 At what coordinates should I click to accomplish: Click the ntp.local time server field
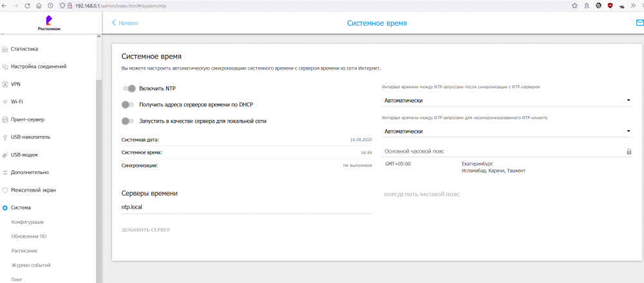click(x=246, y=208)
